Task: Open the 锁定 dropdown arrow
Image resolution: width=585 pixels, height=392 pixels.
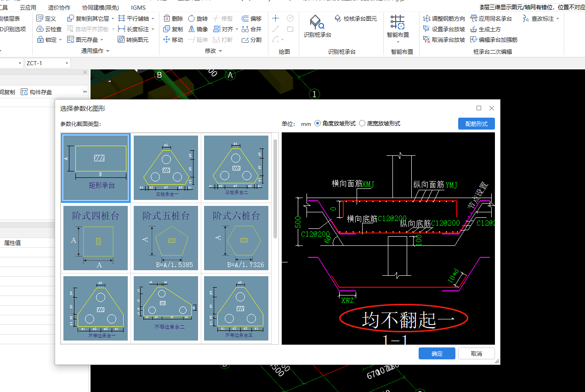Action: 60,40
